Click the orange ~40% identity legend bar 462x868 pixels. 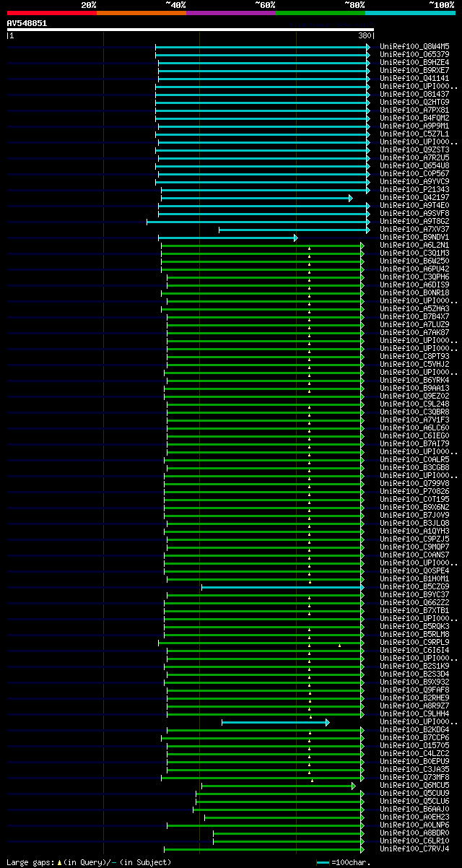point(141,13)
